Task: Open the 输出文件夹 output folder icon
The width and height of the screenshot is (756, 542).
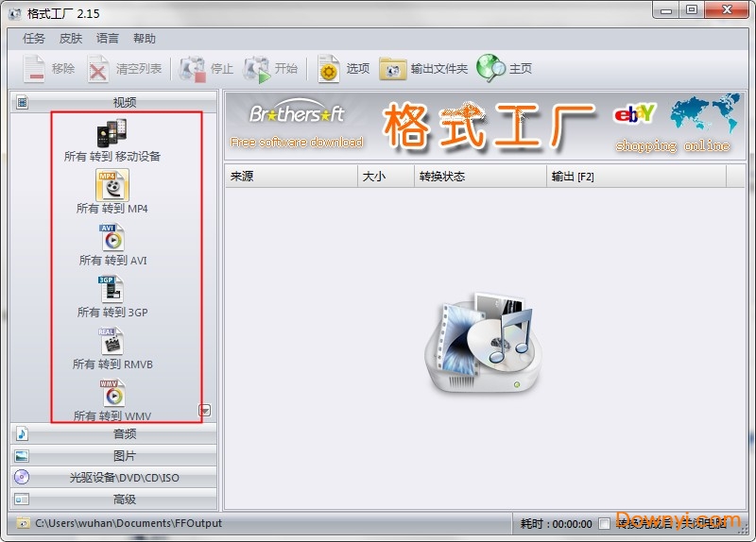Action: click(393, 69)
